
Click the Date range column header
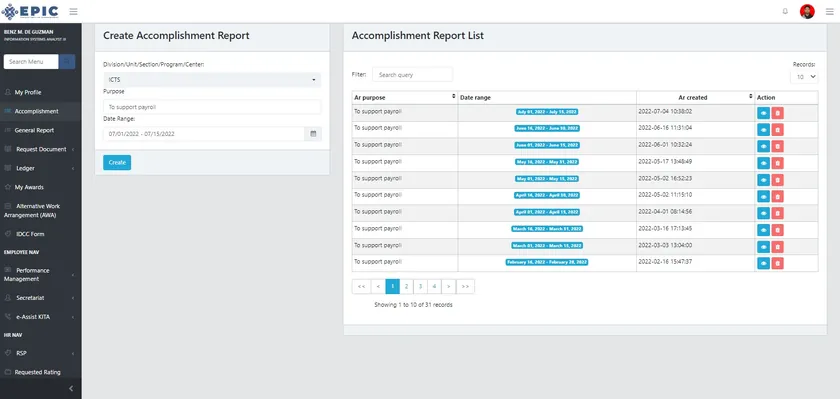tap(547, 97)
